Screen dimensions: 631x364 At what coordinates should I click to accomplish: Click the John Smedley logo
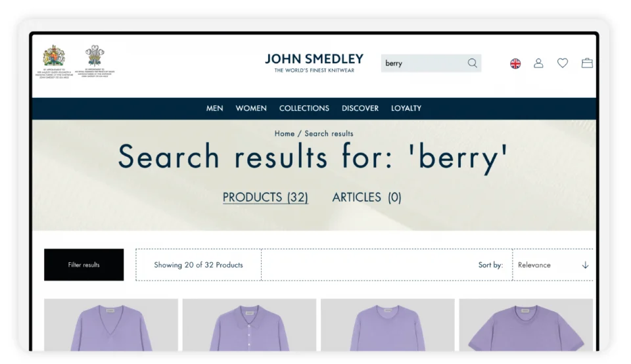[314, 62]
